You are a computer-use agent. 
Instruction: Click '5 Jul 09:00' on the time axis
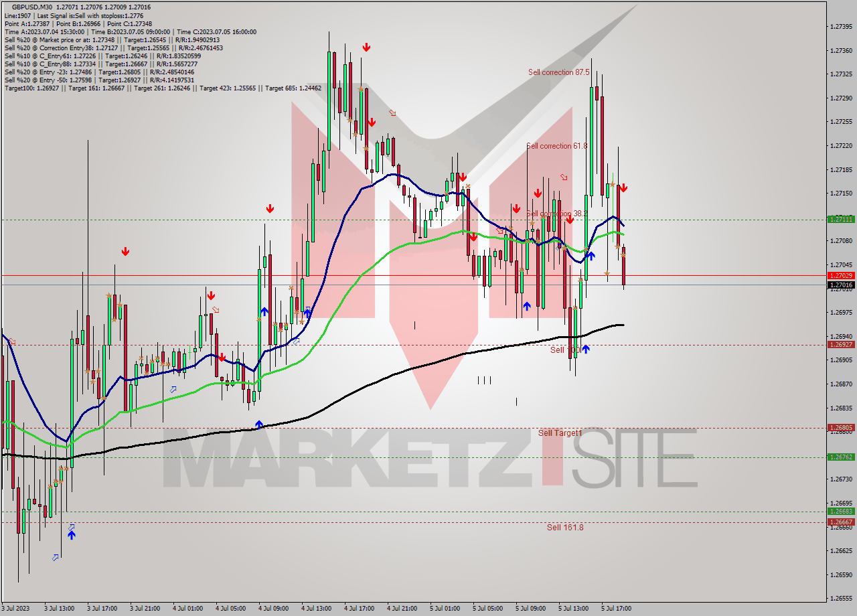(530, 609)
